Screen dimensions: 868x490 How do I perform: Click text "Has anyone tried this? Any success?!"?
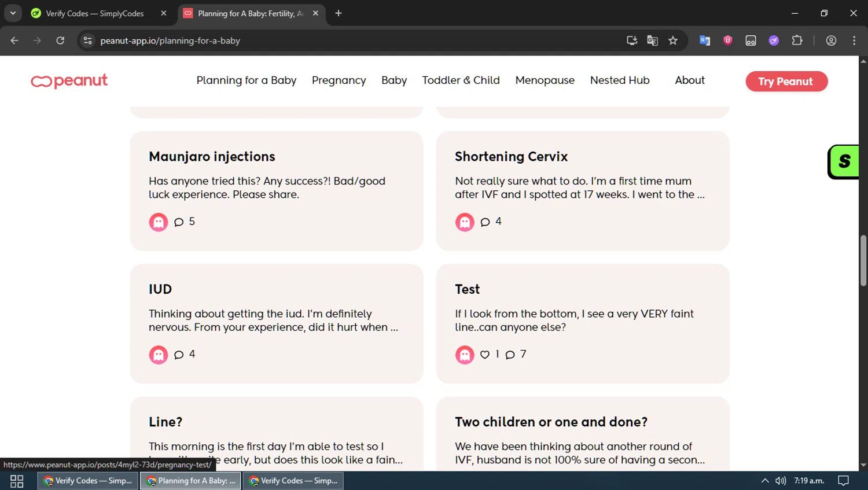240,181
